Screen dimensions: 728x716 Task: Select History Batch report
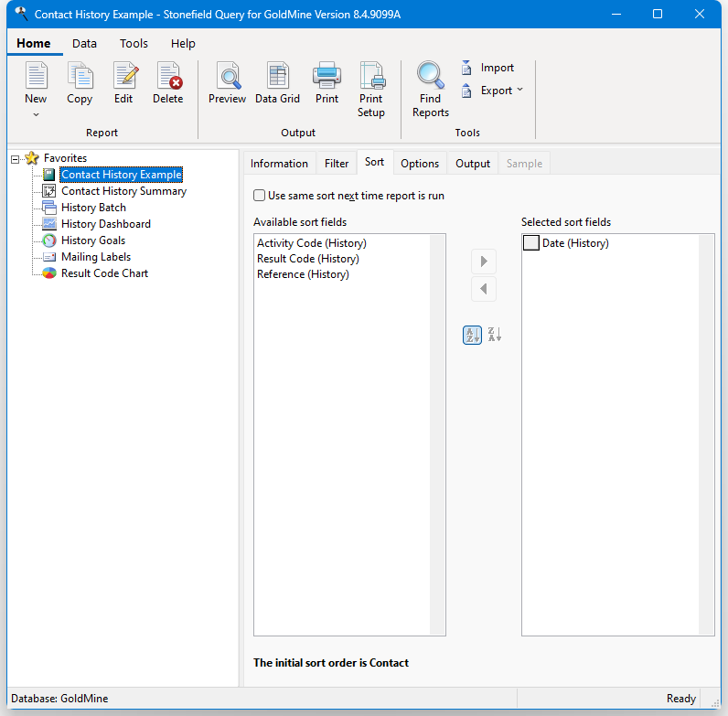tap(93, 208)
